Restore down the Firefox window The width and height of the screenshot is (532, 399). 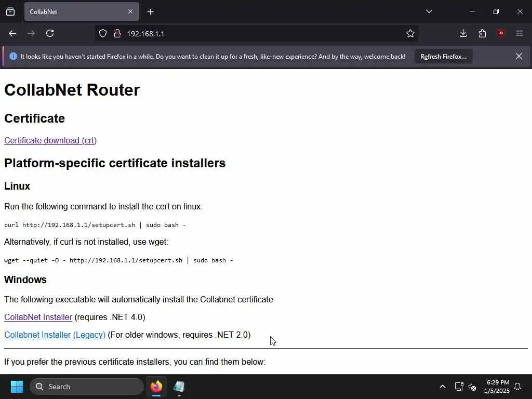[x=496, y=11]
